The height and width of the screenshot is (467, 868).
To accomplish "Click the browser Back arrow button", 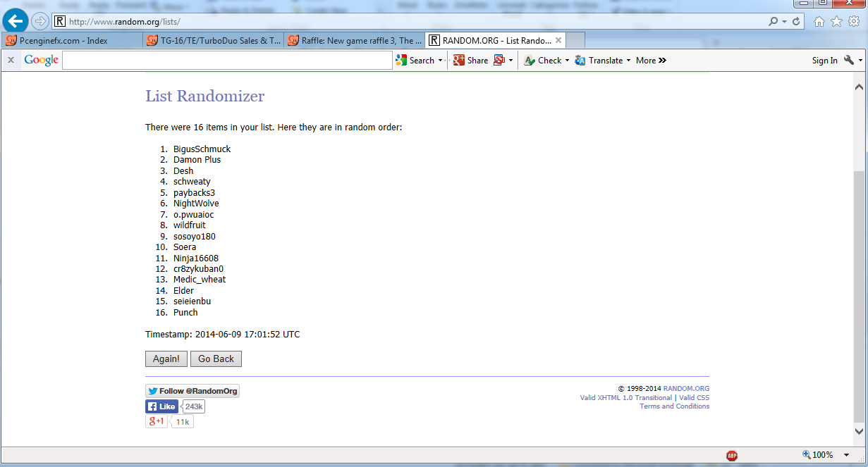I will [16, 21].
